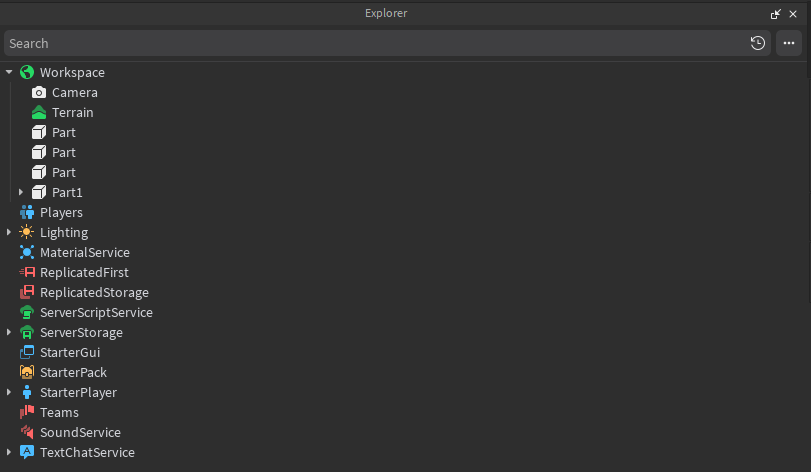Click the Lighting sun icon
Screen dimensions: 811x472
pos(27,232)
